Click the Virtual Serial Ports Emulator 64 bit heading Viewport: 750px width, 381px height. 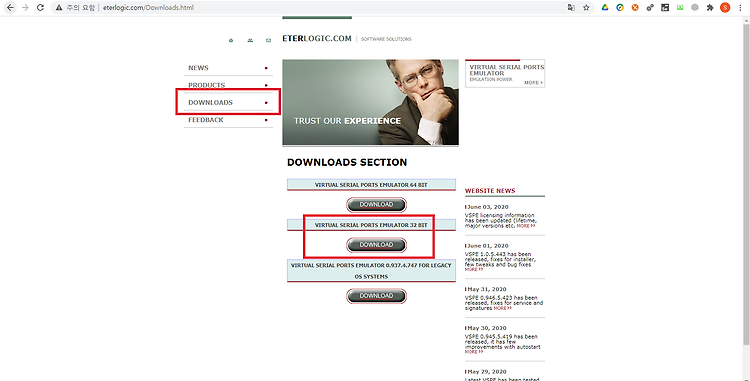tap(371, 185)
